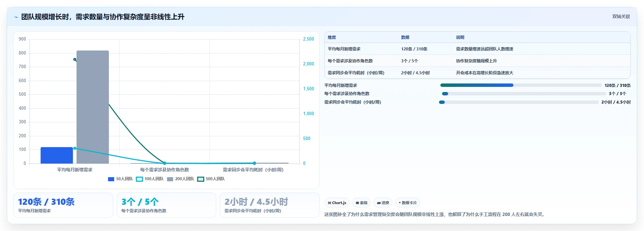This screenshot has width=644, height=231.
Task: Click the card title 团队规模增长时 heading
Action: 103,17
